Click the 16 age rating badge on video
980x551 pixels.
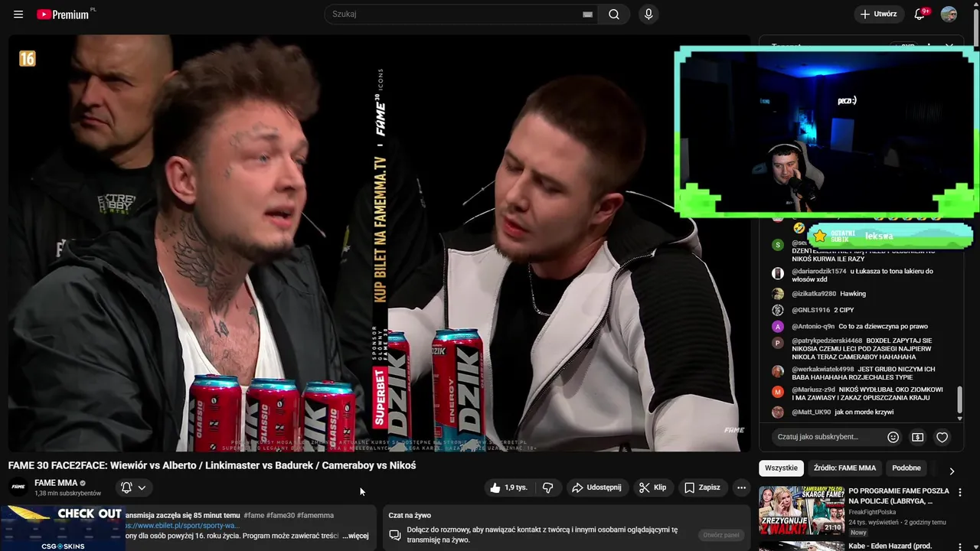(28, 59)
